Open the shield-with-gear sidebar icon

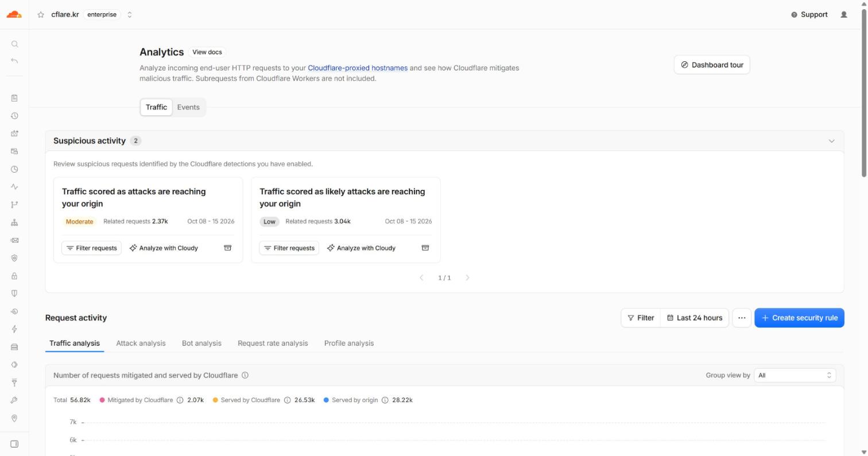coord(14,258)
